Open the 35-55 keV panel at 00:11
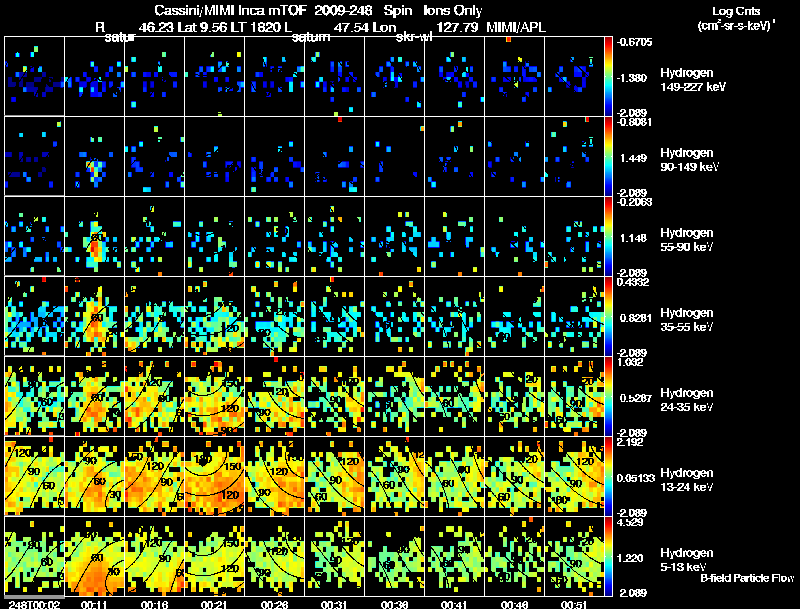 pos(94,316)
